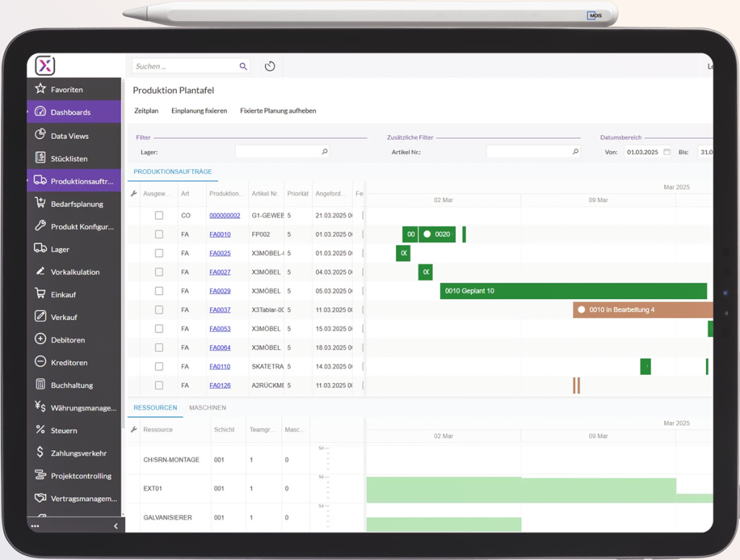The height and width of the screenshot is (560, 740).
Task: Tick the checkbox for order FA0010
Action: [159, 234]
